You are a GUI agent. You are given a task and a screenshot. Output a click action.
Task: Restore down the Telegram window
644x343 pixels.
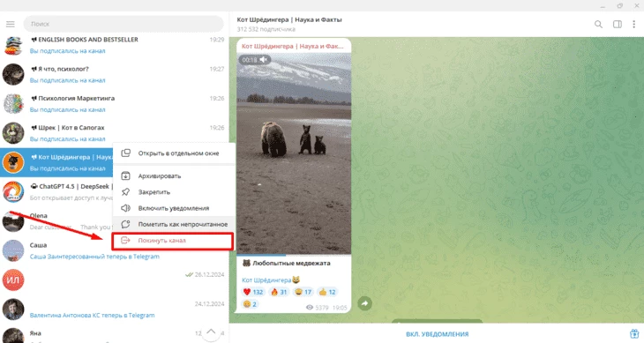620,6
